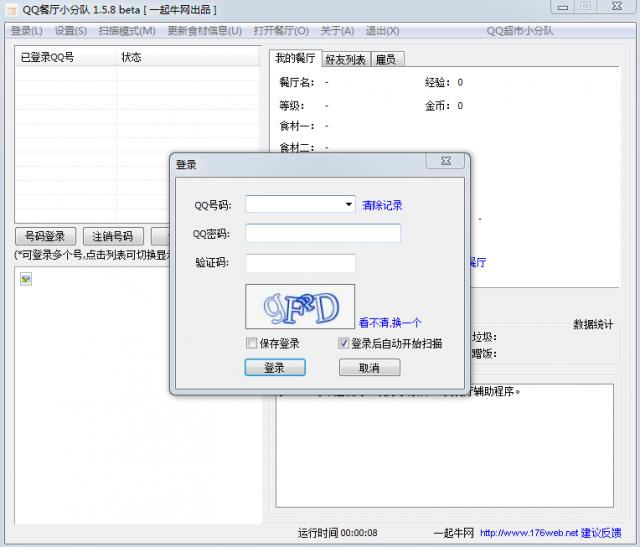Switch to the 我的餐厅 tab

coord(295,58)
